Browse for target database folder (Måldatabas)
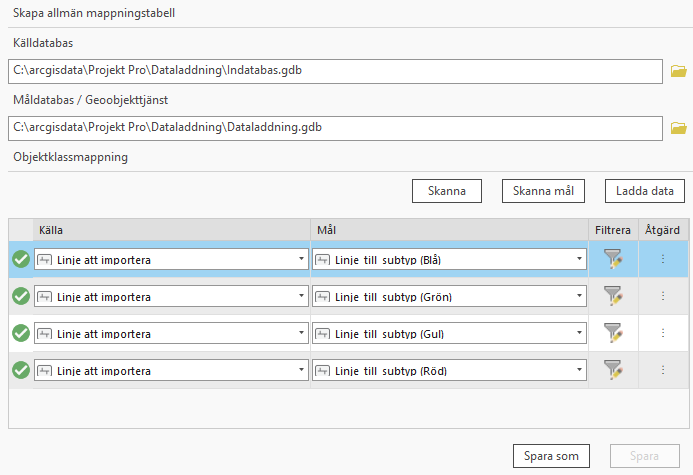 pyautogui.click(x=679, y=128)
